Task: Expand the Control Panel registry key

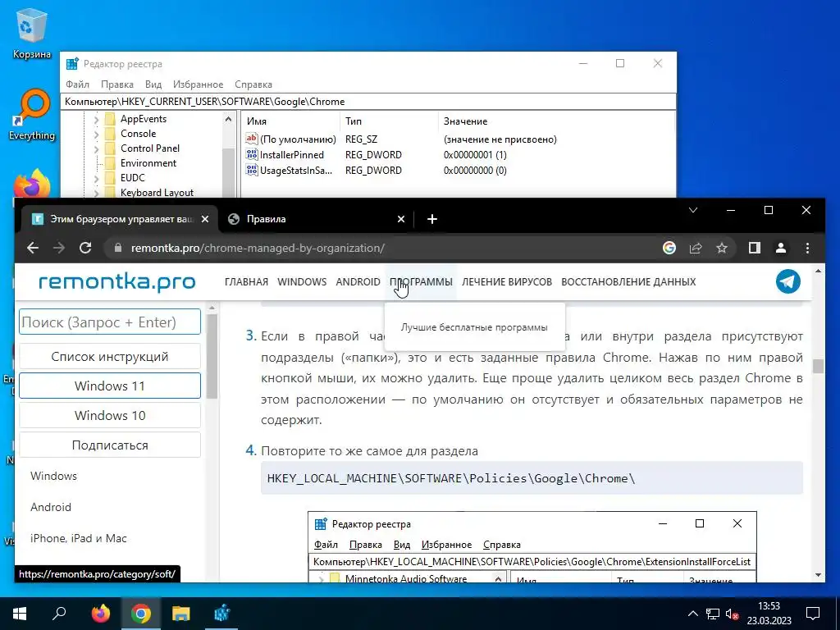Action: coord(97,148)
